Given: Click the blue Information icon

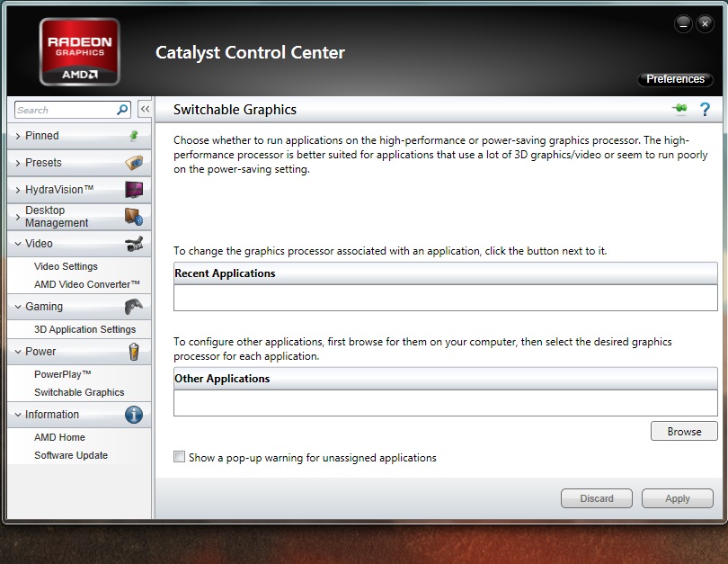Looking at the screenshot, I should [134, 415].
